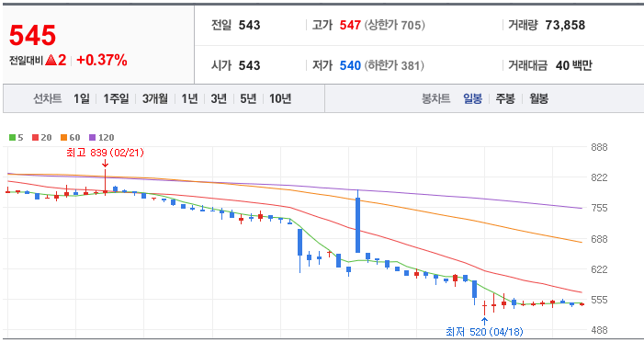Click the 상한가 705 text

point(395,25)
